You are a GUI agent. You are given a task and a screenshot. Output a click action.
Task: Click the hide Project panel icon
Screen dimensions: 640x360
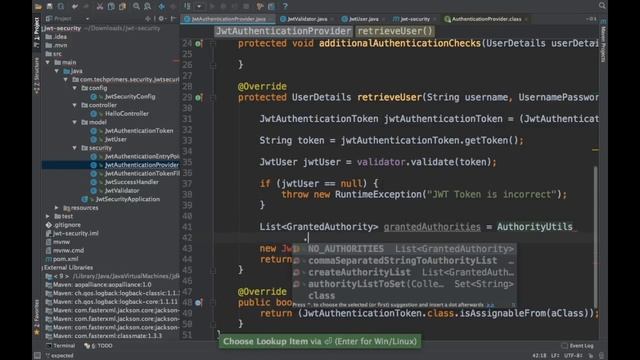pos(173,19)
